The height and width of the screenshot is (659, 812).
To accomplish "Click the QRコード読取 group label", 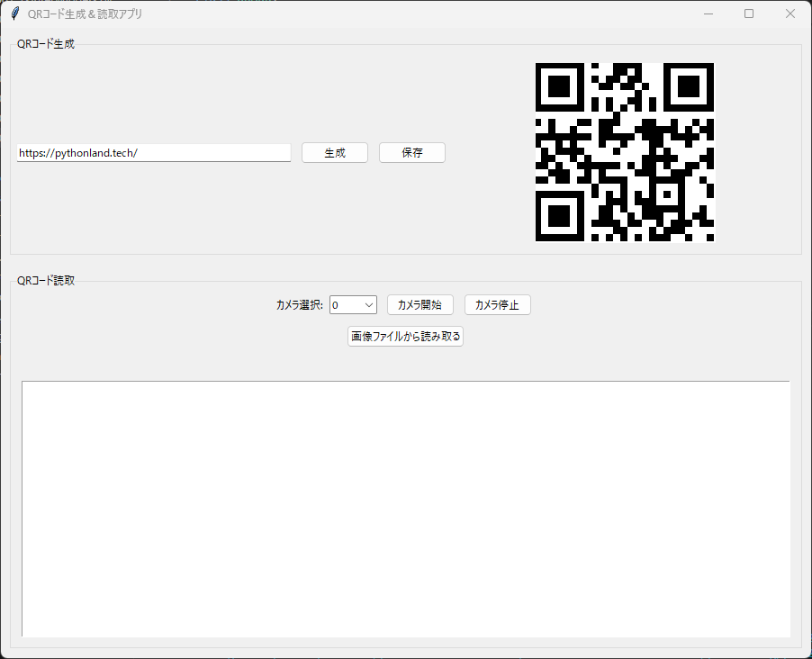I will [46, 281].
